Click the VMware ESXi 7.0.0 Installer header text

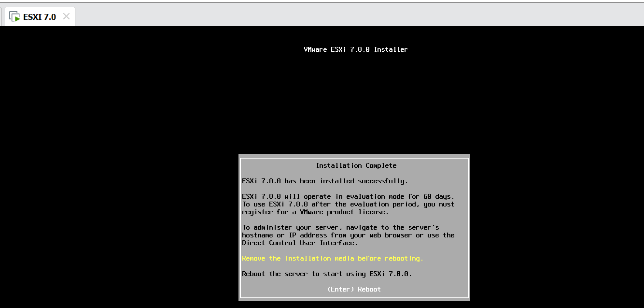point(355,49)
